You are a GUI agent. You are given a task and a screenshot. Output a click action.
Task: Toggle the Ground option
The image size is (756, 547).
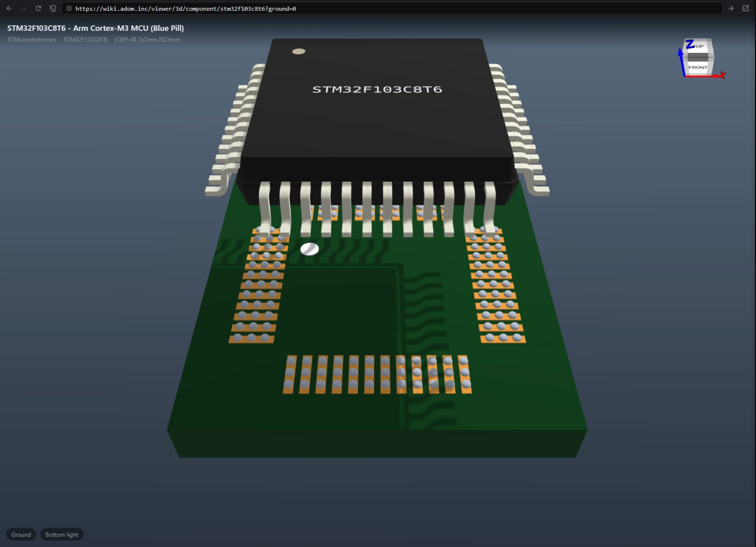tap(21, 534)
